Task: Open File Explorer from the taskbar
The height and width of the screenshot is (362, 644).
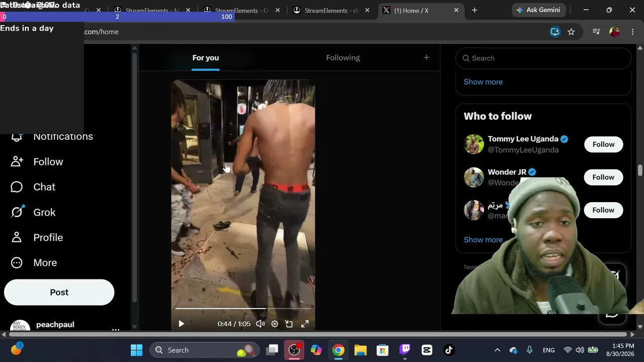Action: [x=360, y=350]
